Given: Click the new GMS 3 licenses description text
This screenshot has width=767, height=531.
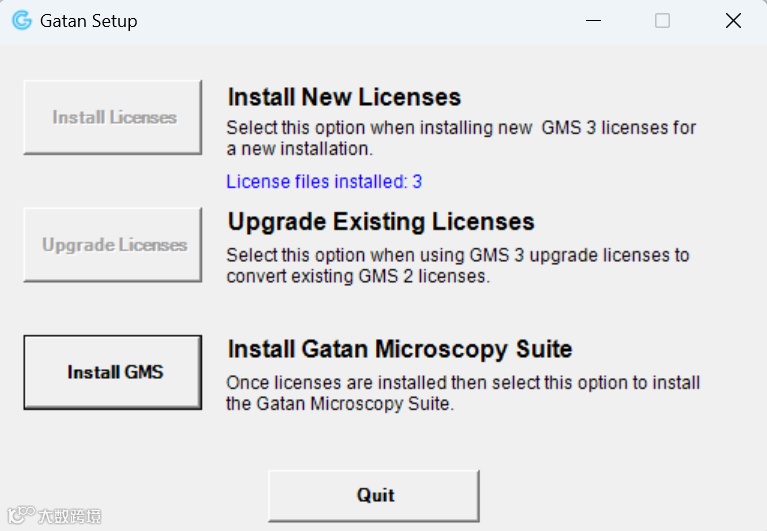Looking at the screenshot, I should coord(461,138).
